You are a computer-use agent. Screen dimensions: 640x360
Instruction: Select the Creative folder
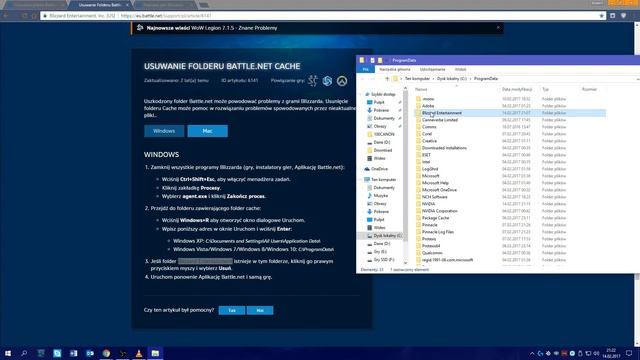click(x=429, y=141)
